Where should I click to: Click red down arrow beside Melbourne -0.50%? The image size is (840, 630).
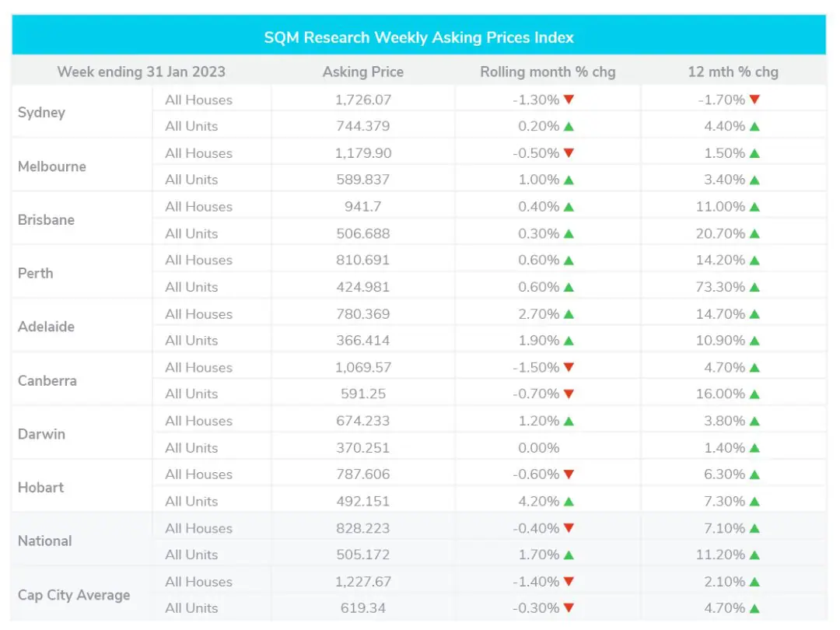pos(569,153)
